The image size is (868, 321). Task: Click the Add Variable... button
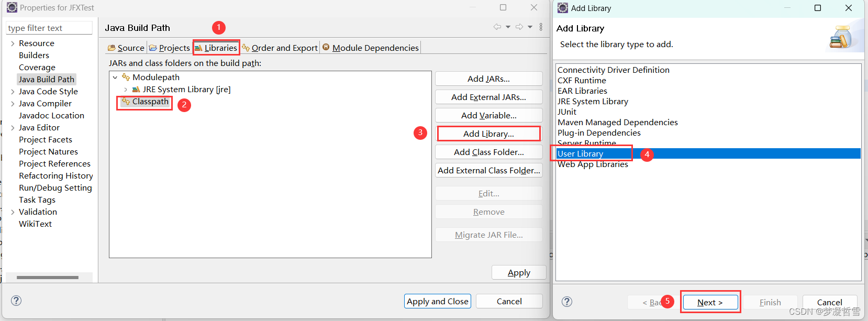click(x=488, y=115)
